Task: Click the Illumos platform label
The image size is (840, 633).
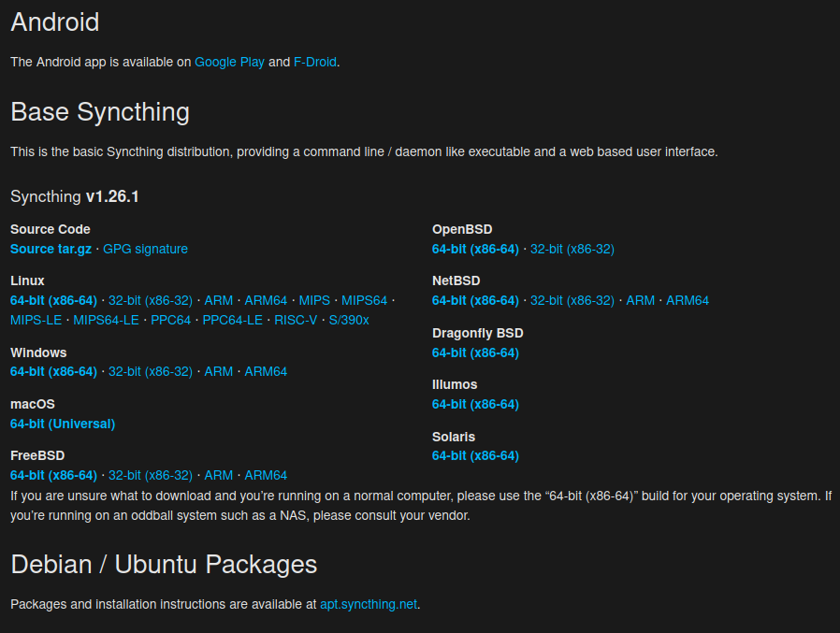Action: [x=455, y=384]
